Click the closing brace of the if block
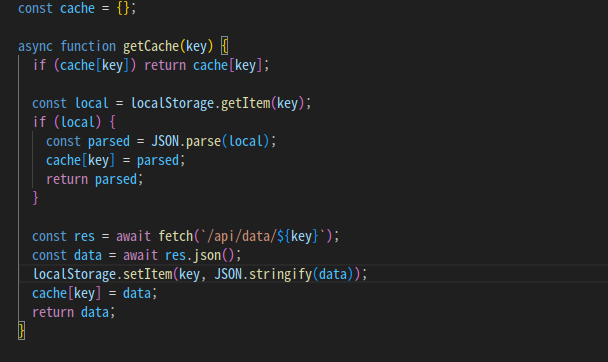 (36, 198)
